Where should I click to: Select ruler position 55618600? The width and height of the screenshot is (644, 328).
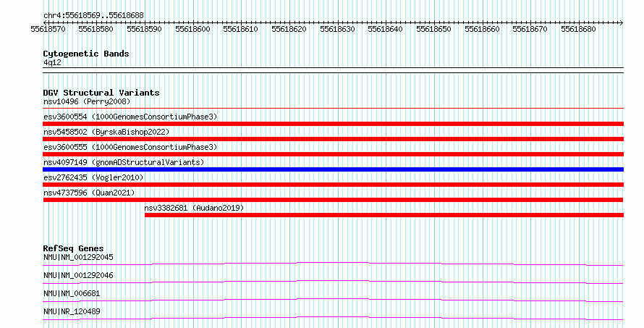192,29
